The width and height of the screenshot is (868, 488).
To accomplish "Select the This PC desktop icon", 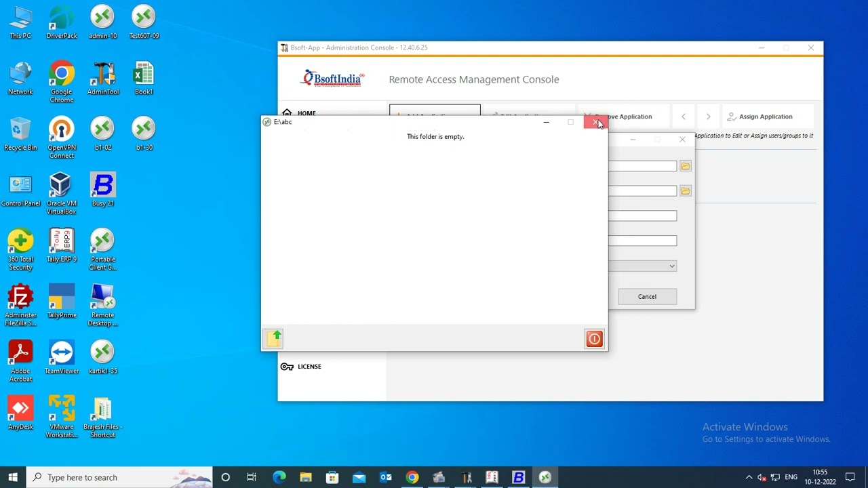I will [x=20, y=23].
